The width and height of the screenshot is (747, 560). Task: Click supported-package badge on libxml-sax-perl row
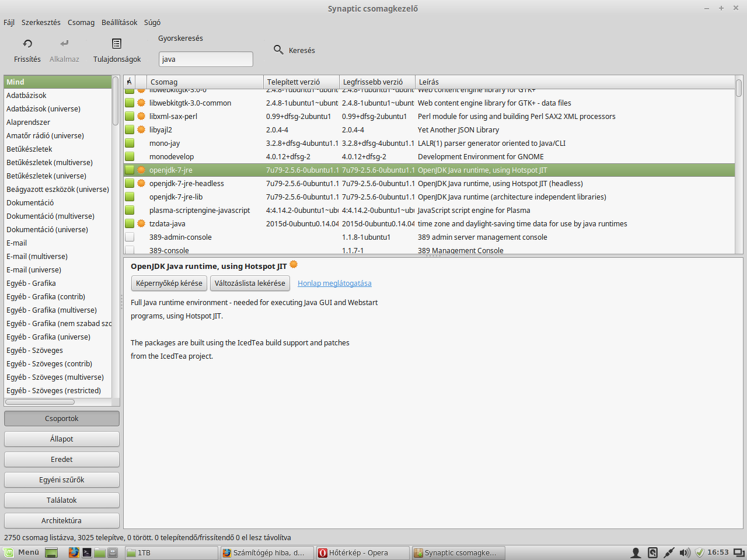tap(141, 116)
